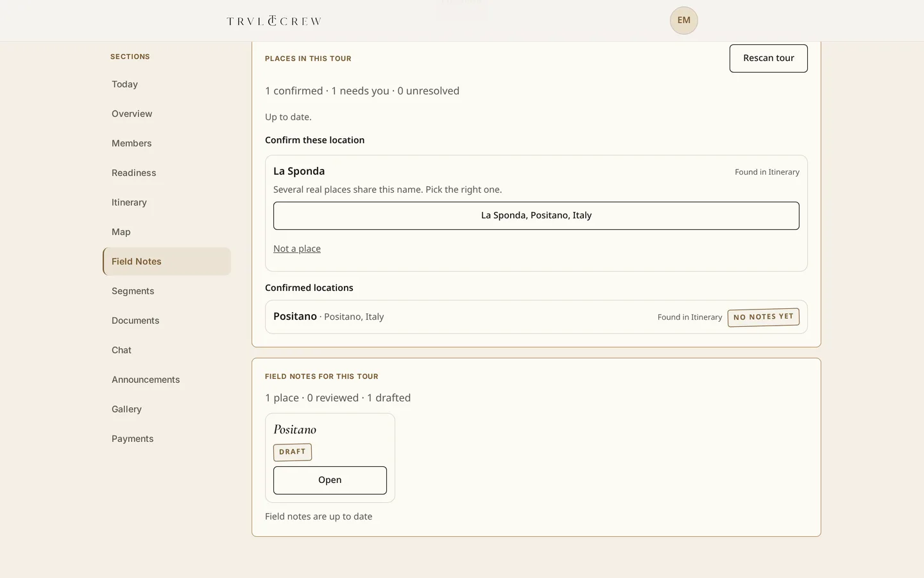Click the 'FIELD NOTES FOR THIS TOUR' heading
The image size is (924, 578).
[321, 376]
